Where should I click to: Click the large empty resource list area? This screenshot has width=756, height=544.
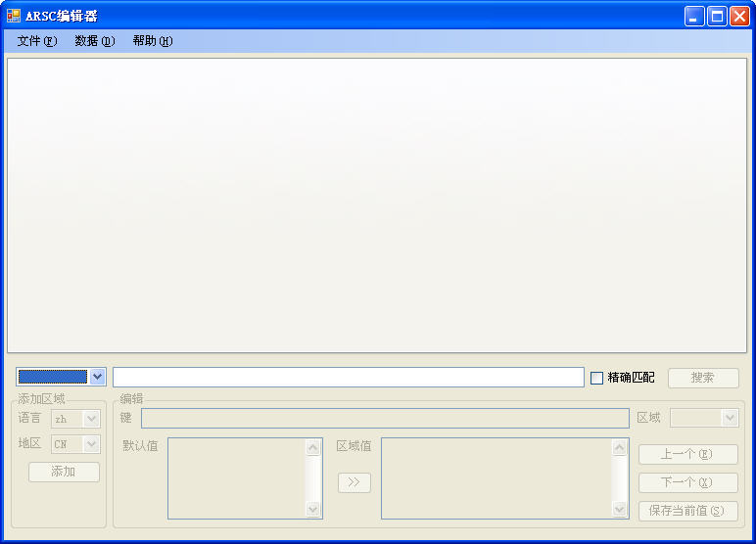[x=377, y=205]
